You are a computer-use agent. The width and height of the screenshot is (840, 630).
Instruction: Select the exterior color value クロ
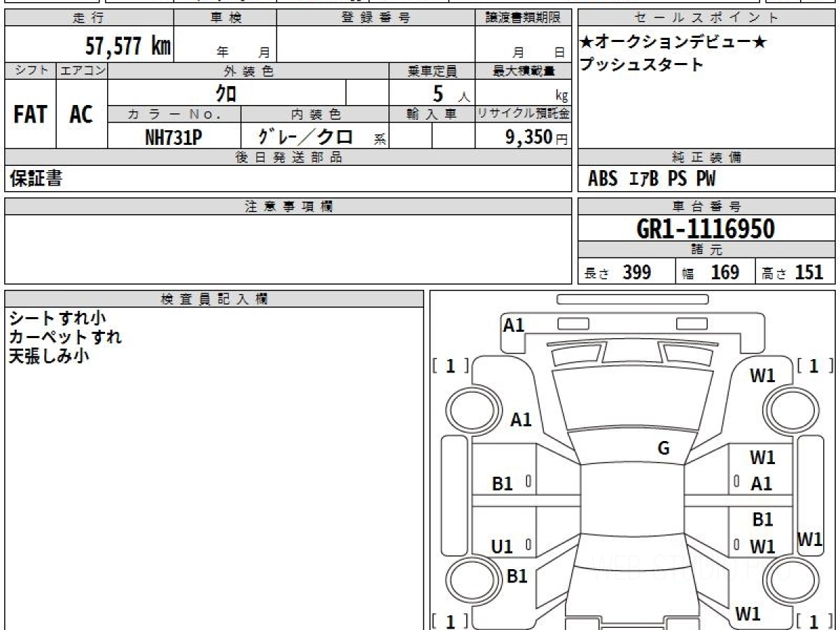point(226,93)
